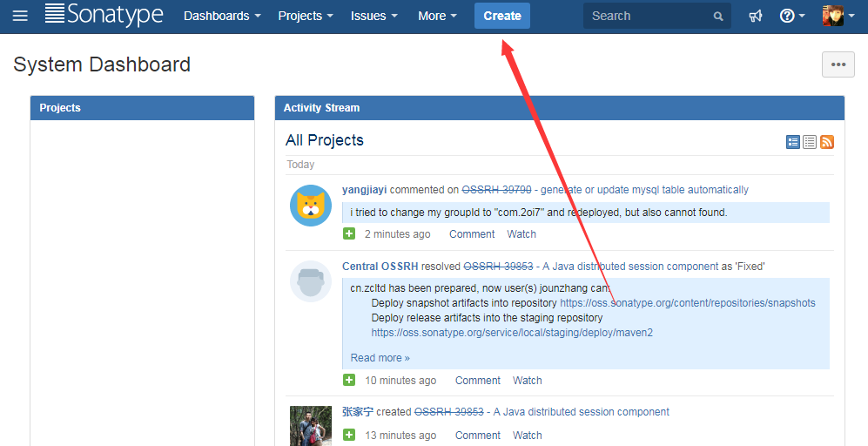Image resolution: width=868 pixels, height=446 pixels.
Task: Open the Help question mark menu
Action: [792, 16]
